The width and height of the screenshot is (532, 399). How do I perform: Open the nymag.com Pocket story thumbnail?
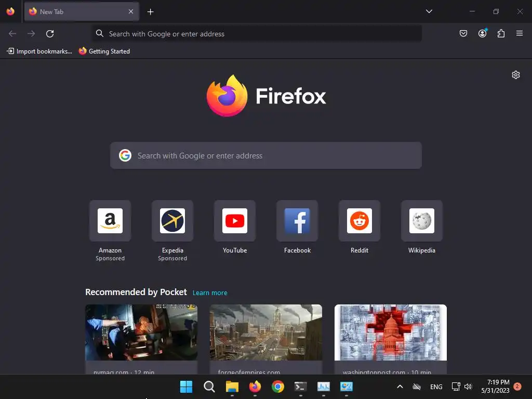[141, 332]
